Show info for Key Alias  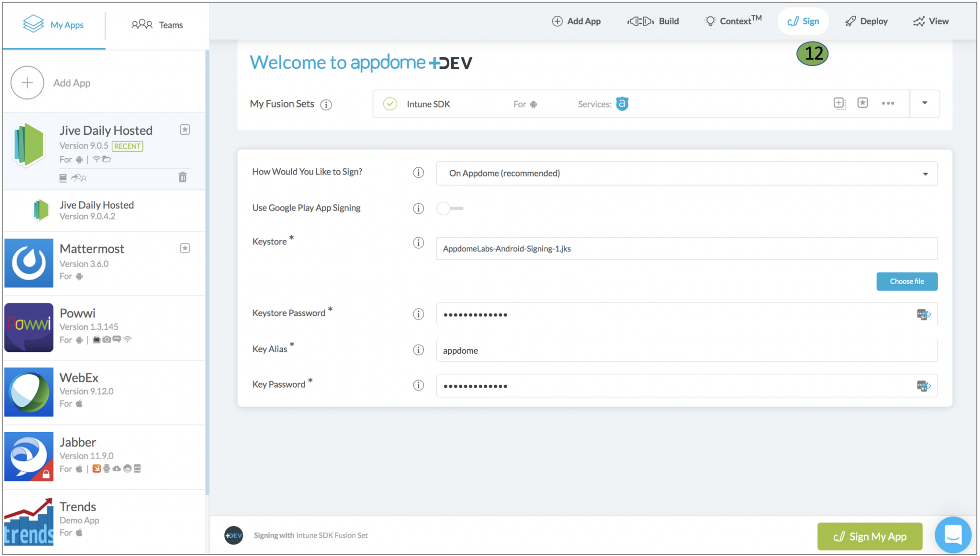pyautogui.click(x=418, y=350)
